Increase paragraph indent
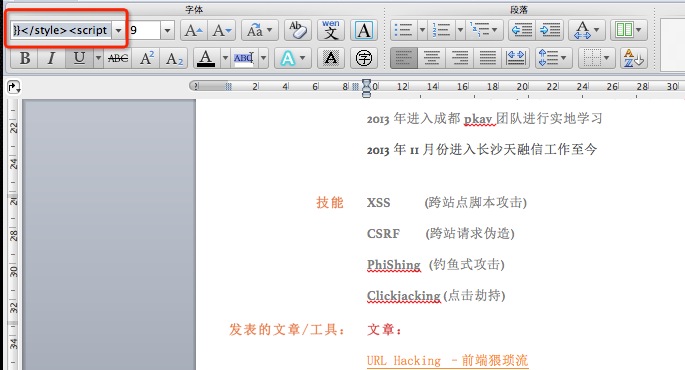 (550, 30)
